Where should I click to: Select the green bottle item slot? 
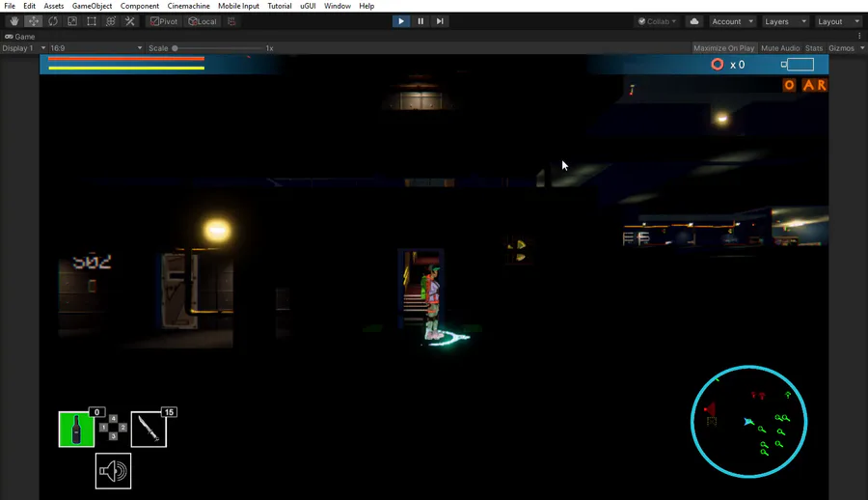[76, 429]
